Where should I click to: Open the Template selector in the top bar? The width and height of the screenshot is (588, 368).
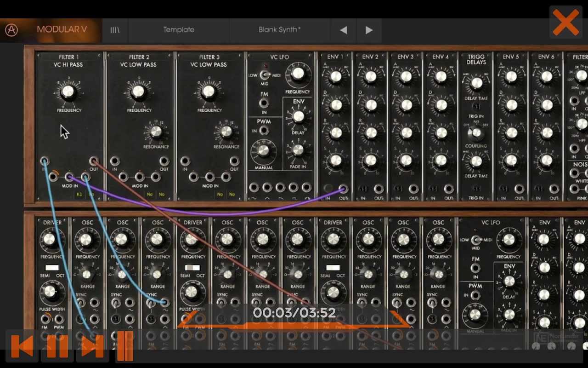[x=179, y=30]
